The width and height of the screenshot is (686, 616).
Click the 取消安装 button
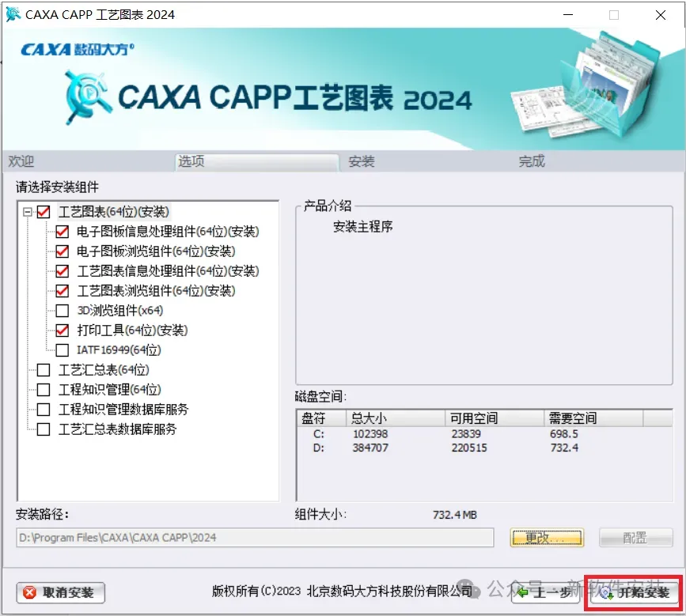coord(61,592)
